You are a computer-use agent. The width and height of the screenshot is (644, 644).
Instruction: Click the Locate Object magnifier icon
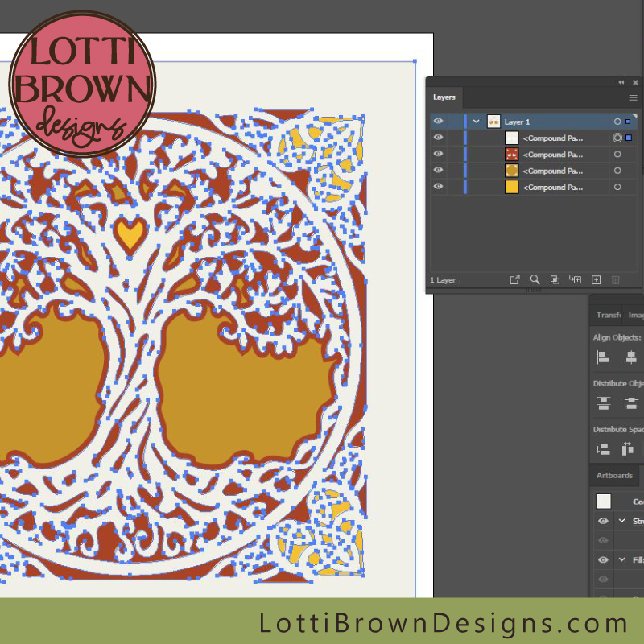[x=535, y=279]
